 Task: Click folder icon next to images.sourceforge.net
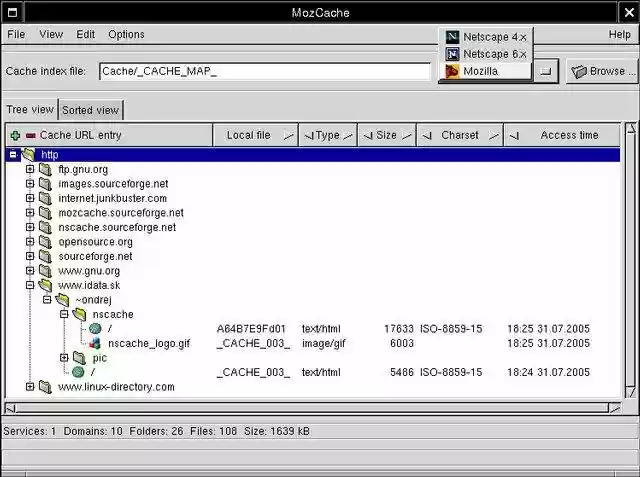[45, 184]
